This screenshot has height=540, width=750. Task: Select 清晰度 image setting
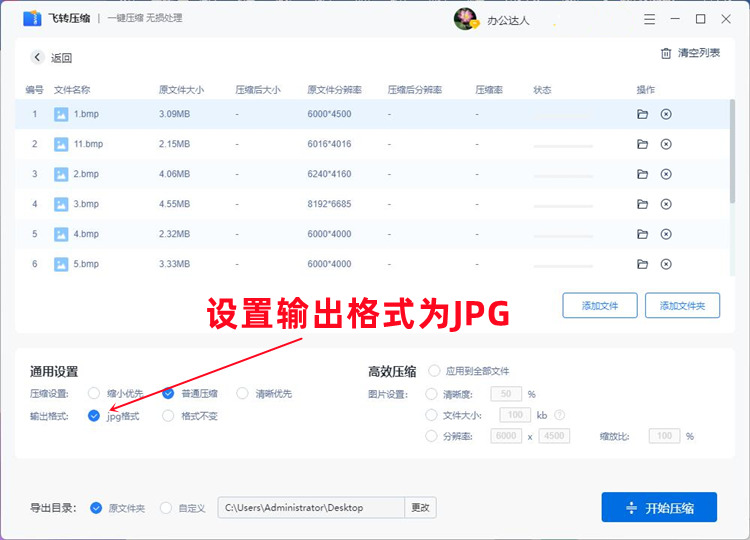point(431,394)
